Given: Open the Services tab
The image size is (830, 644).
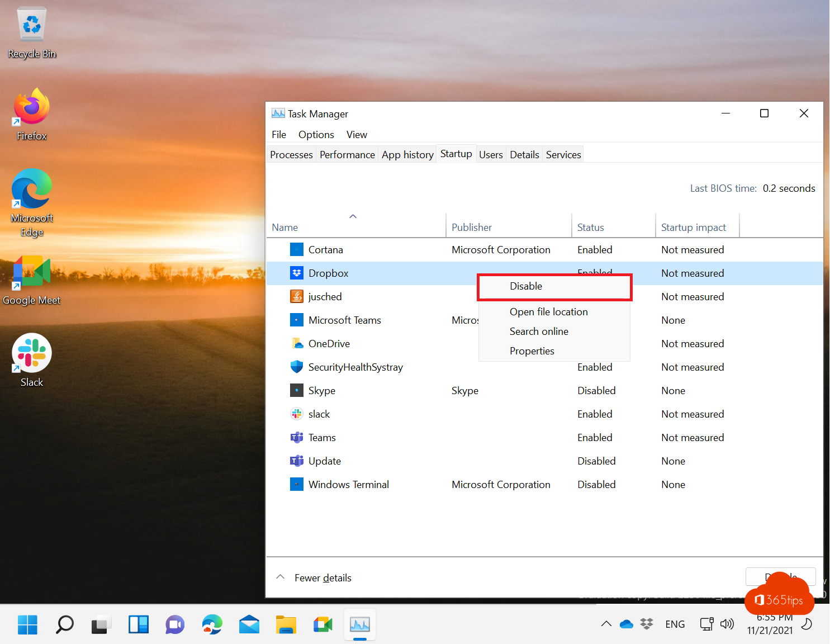Looking at the screenshot, I should click(x=563, y=155).
